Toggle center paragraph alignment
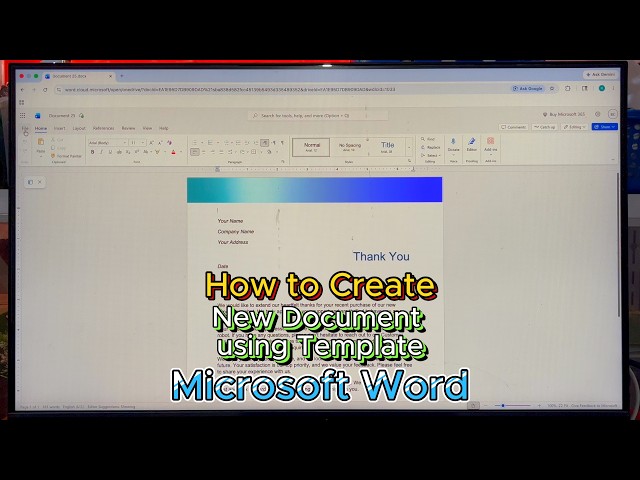 (x=204, y=152)
